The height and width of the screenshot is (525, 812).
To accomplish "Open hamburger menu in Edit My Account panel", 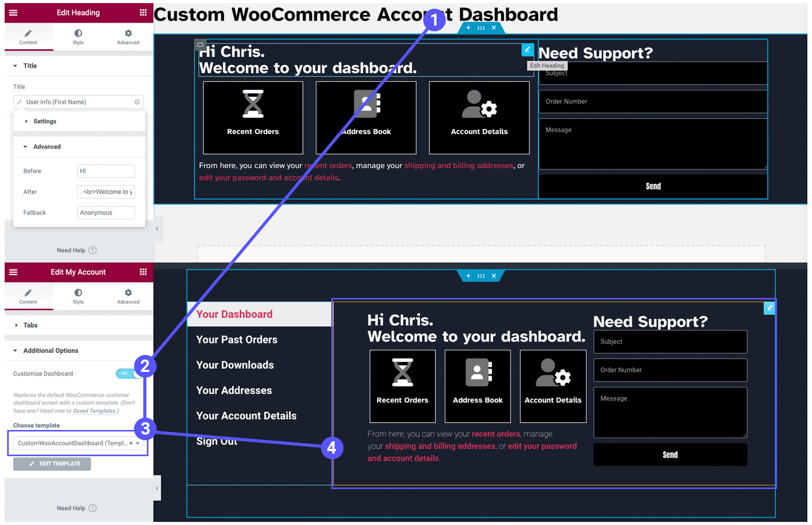I will click(13, 272).
